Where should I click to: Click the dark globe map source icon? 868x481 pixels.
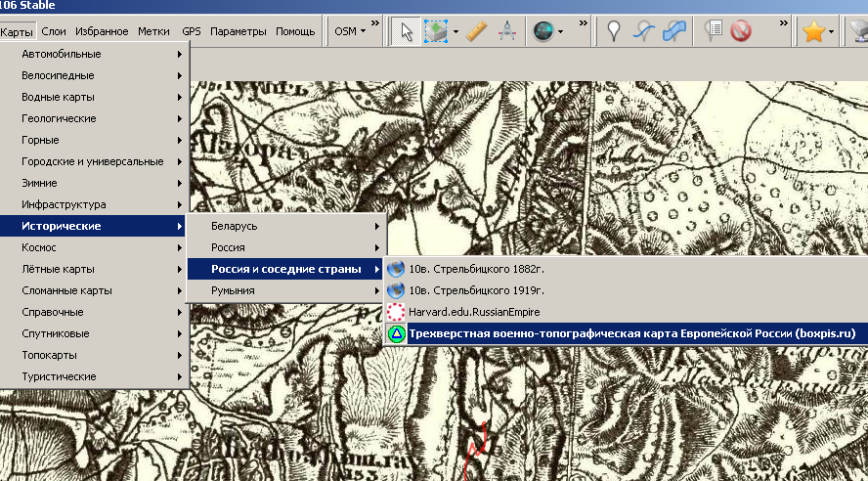(543, 31)
